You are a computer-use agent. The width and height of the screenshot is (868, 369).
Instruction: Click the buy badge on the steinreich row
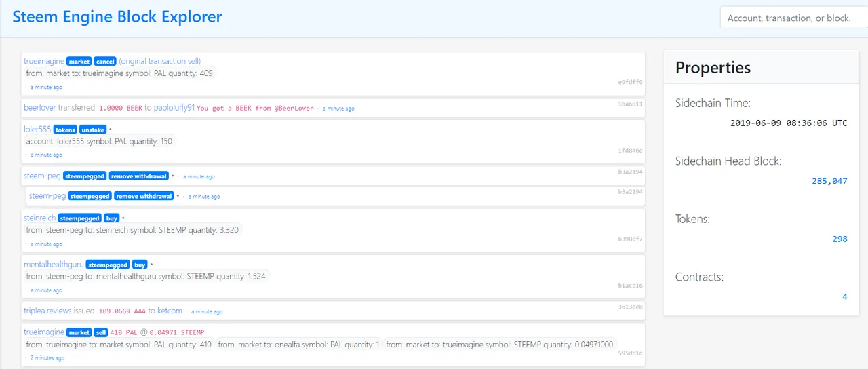pos(111,218)
